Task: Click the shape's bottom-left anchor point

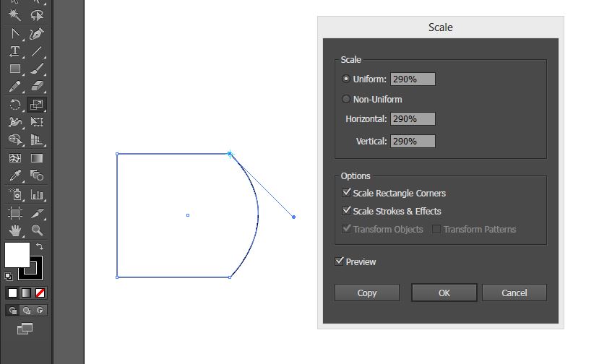Action: (x=117, y=277)
